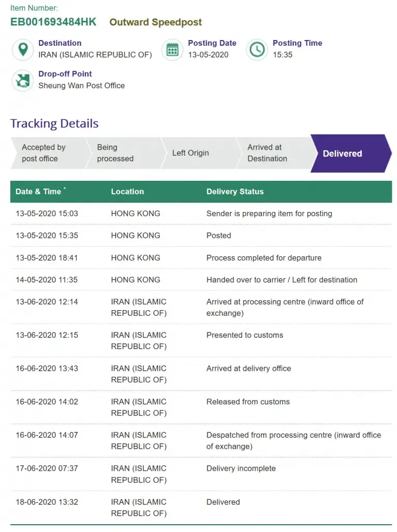Viewport: 397px width, 532px height.
Task: Select the final Delivered entry dated 18-06-2020
Action: pyautogui.click(x=201, y=508)
